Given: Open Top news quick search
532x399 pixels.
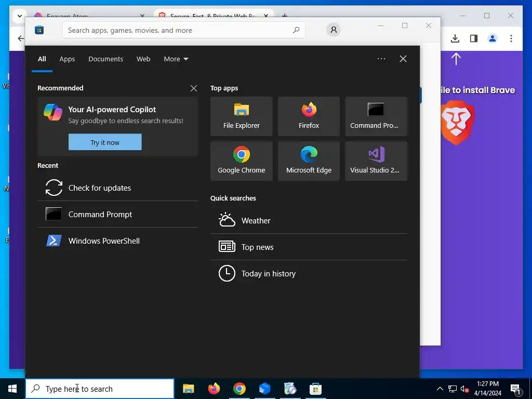Looking at the screenshot, I should [309, 247].
